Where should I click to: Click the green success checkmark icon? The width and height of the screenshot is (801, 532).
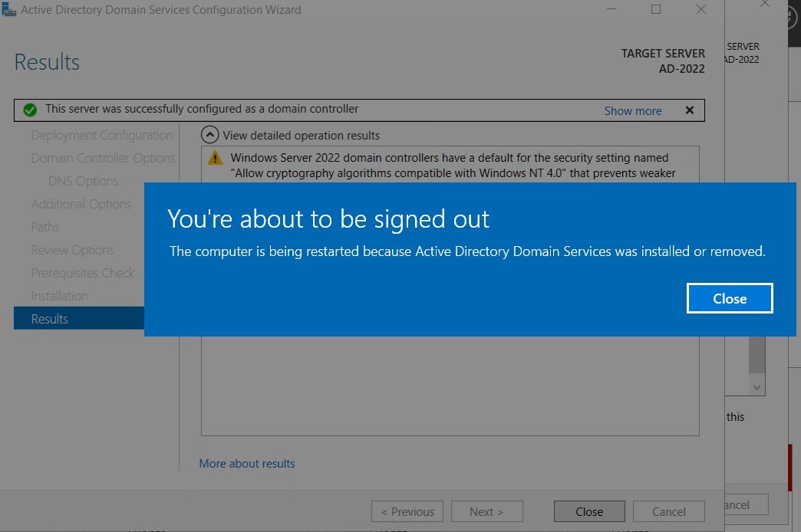(30, 110)
